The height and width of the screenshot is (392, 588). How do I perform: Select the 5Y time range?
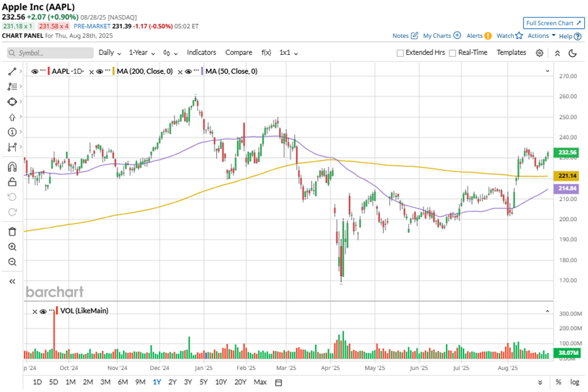(203, 382)
